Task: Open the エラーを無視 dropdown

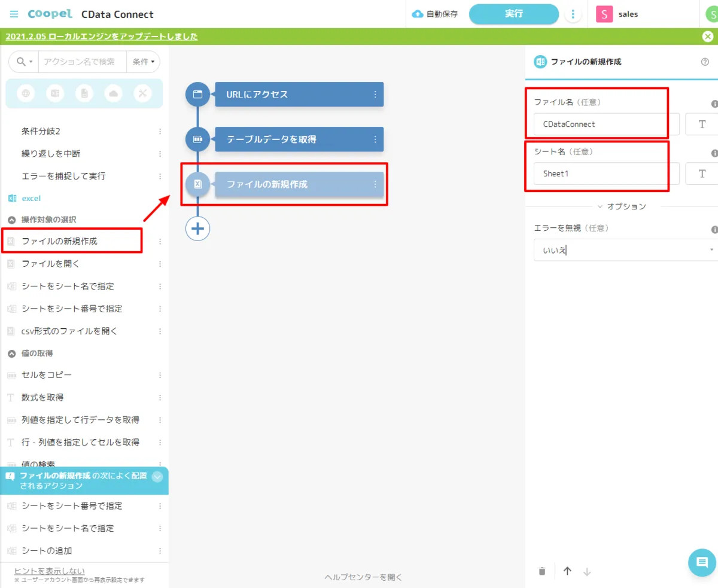Action: (625, 250)
